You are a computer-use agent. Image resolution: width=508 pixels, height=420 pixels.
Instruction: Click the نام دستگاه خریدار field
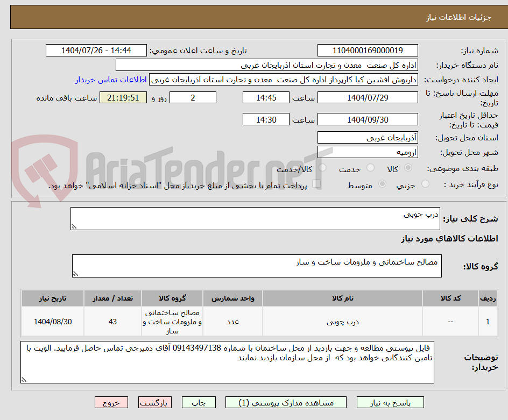pos(266,65)
